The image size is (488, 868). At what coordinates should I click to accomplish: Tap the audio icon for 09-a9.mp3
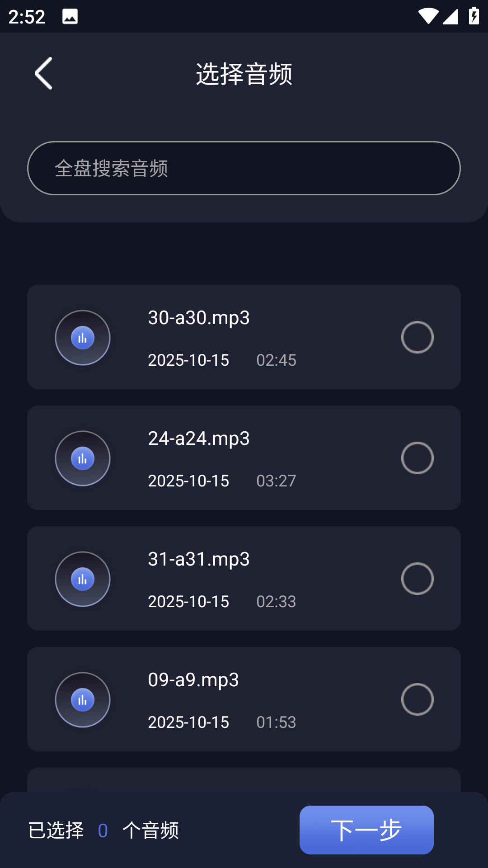[83, 700]
